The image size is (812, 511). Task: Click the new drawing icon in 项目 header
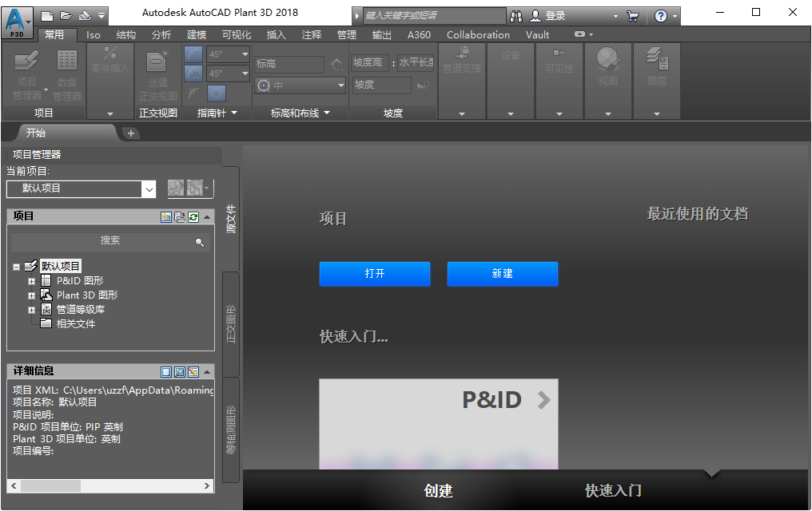pos(165,217)
